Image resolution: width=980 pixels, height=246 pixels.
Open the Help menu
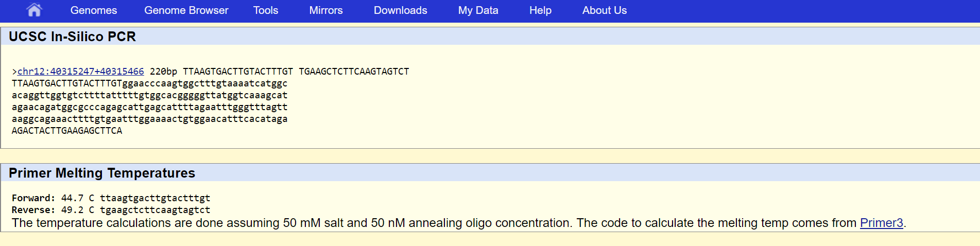(x=540, y=10)
